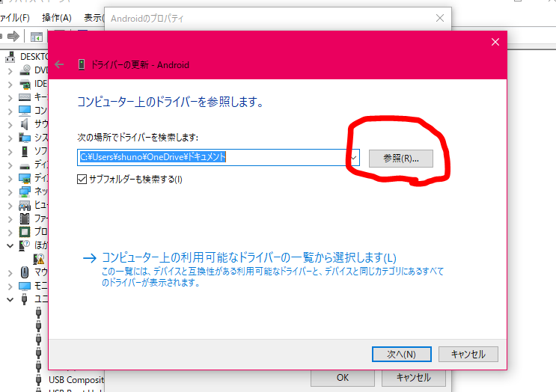This screenshot has height=392, width=556.
Task: Expand the プロ node chevron
Action: click(10, 233)
